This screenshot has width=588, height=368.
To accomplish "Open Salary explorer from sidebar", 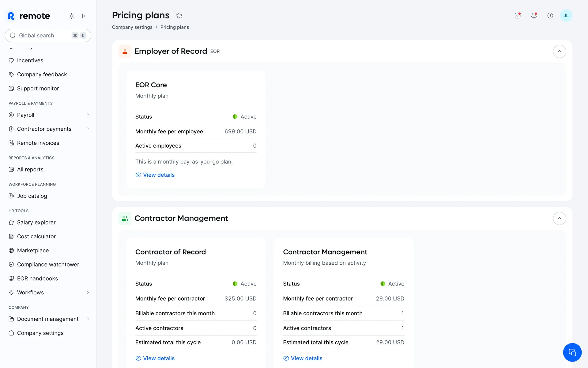I will [36, 222].
